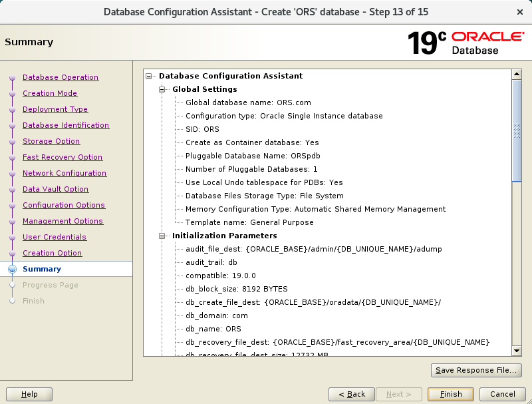Image resolution: width=532 pixels, height=404 pixels.
Task: Click the User Credentials step bullet
Action: pyautogui.click(x=13, y=237)
